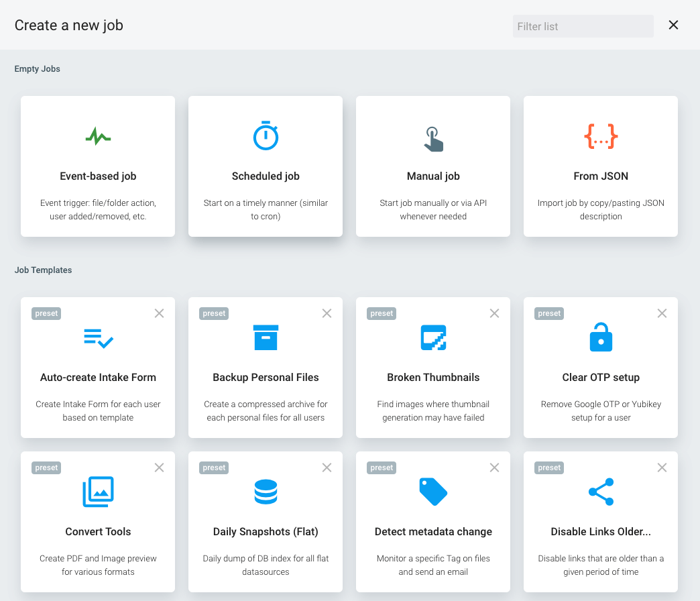Click the Disable Links Older... title text
This screenshot has height=601, width=700.
[601, 531]
